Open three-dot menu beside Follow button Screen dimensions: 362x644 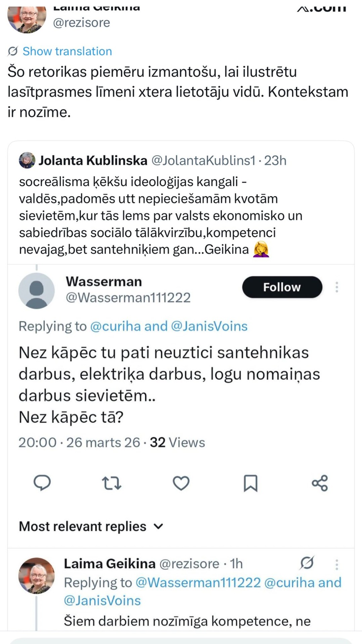tap(336, 287)
